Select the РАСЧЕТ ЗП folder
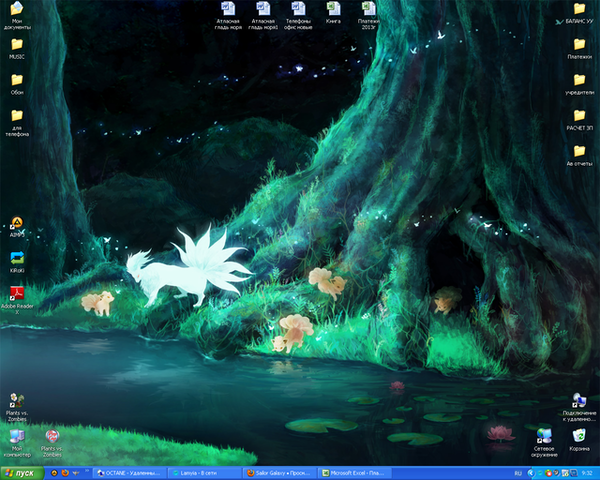The height and width of the screenshot is (480, 600). tap(579, 115)
